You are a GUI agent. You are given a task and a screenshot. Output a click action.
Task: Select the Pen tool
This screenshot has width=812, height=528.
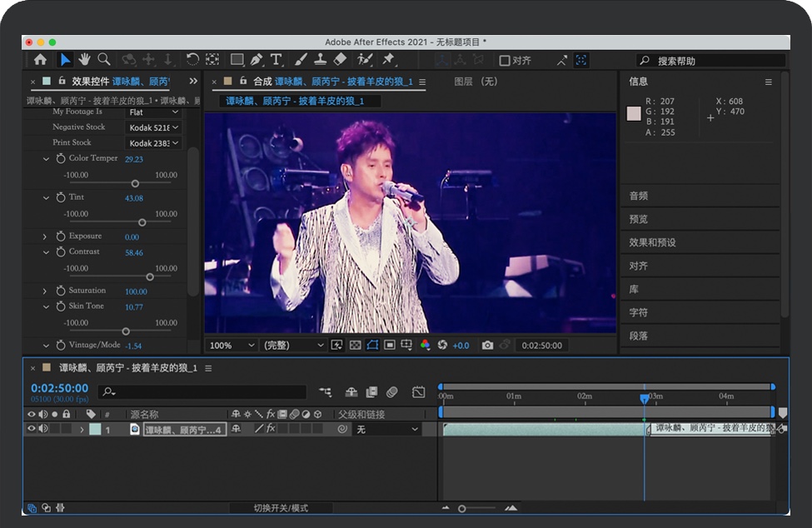pos(257,59)
